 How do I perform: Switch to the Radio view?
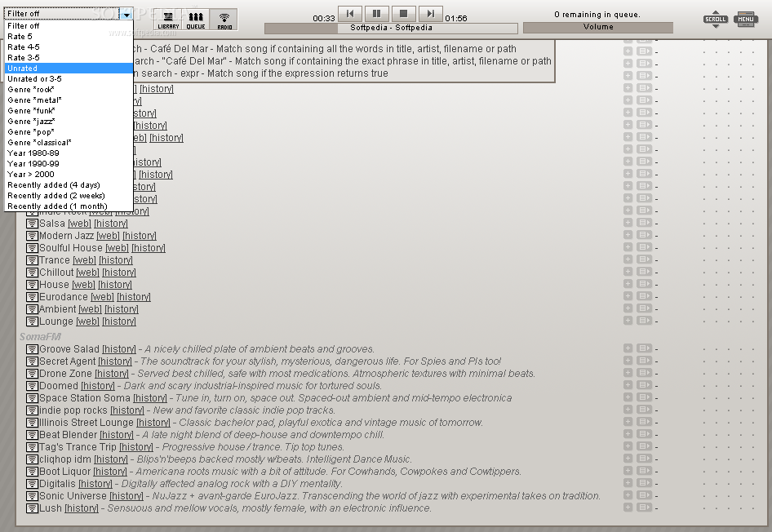pos(224,20)
